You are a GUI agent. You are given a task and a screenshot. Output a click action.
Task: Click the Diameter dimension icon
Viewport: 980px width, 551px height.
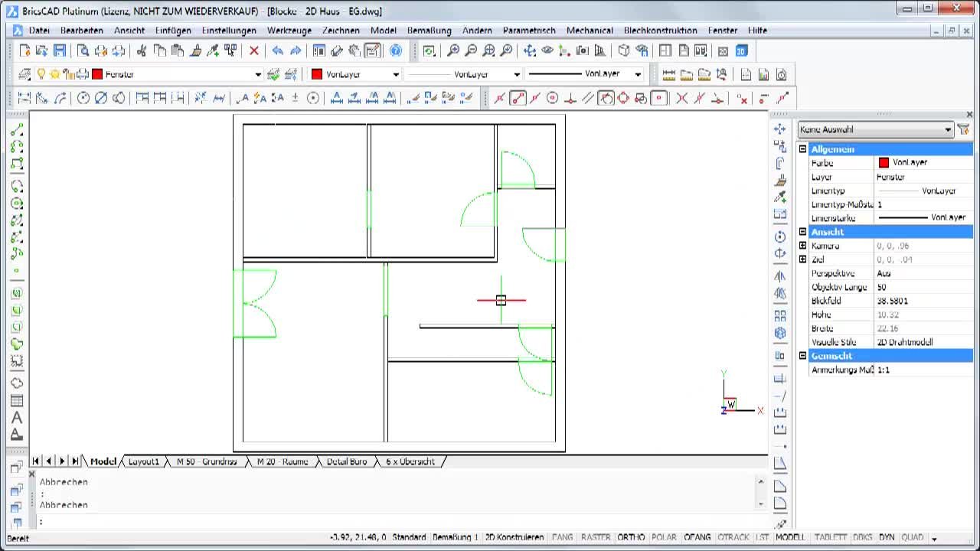point(101,98)
